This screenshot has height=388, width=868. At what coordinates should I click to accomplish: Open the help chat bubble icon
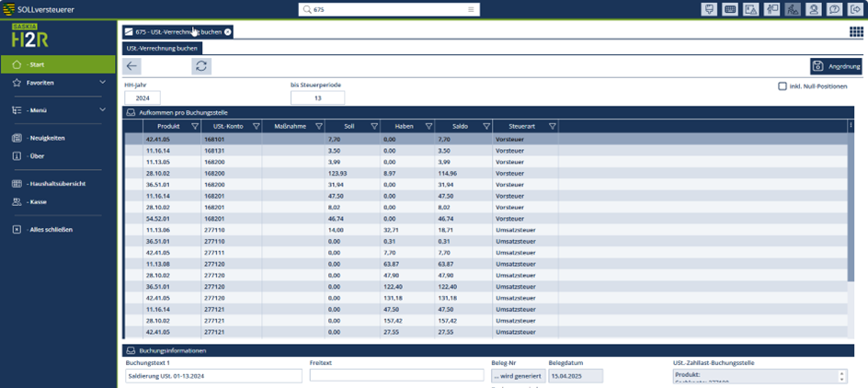click(x=835, y=9)
